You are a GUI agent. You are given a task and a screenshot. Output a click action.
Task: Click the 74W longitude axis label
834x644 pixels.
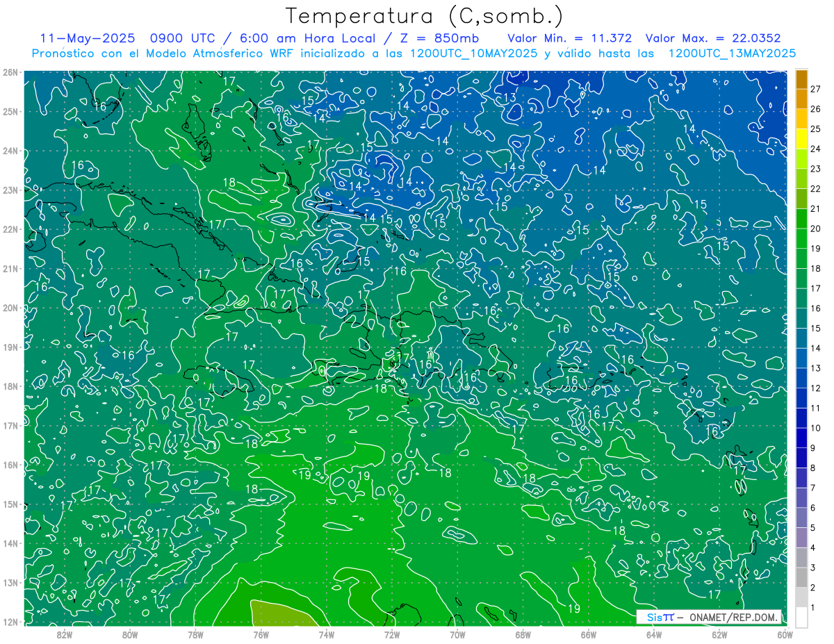tap(327, 634)
